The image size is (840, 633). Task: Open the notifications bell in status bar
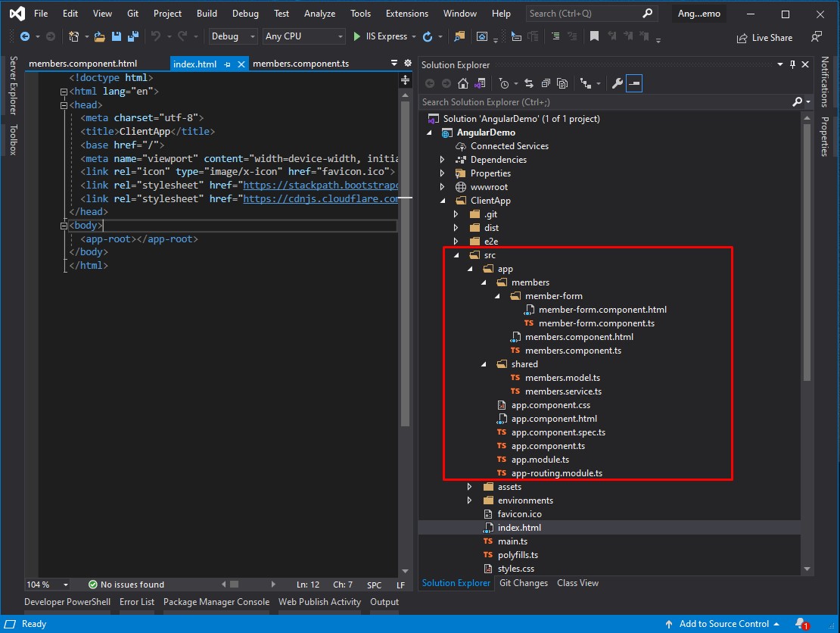click(x=801, y=624)
